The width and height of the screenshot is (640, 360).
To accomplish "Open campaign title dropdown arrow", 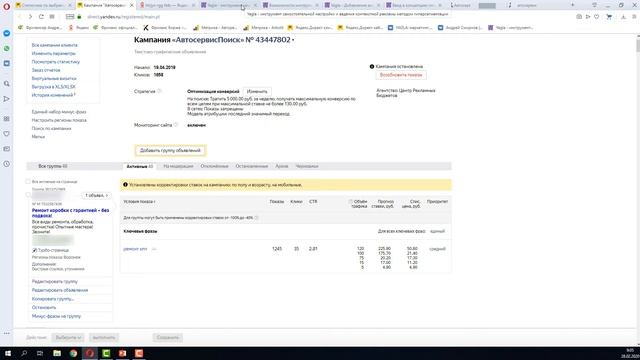I will tap(293, 40).
